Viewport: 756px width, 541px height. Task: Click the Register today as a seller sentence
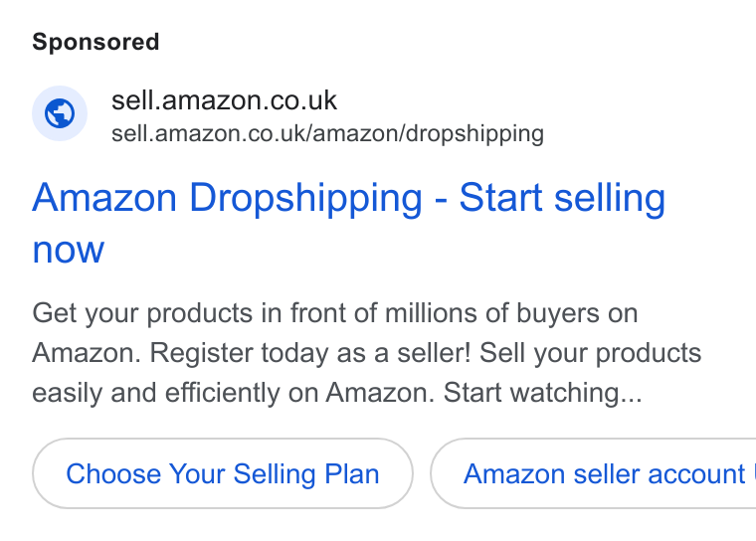(310, 353)
